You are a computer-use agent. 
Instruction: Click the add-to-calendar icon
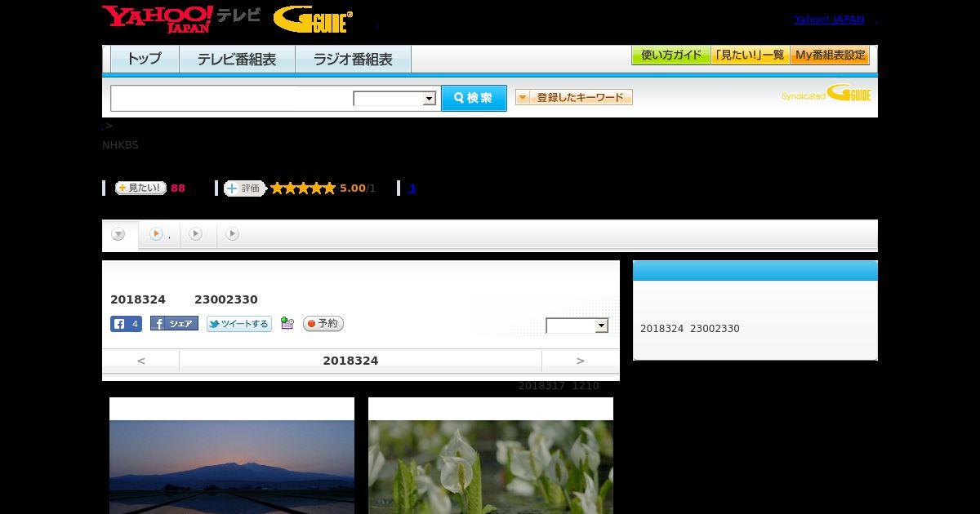pyautogui.click(x=287, y=323)
